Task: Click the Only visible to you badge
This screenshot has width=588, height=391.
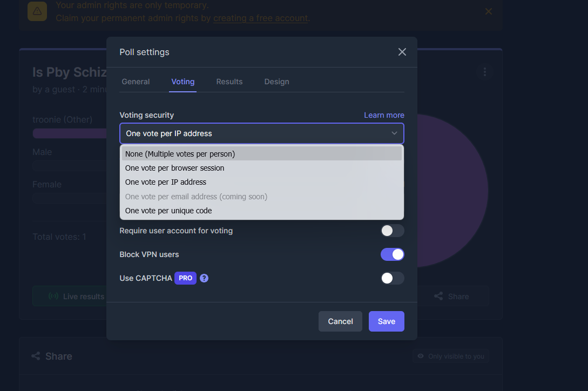Action: 451,356
